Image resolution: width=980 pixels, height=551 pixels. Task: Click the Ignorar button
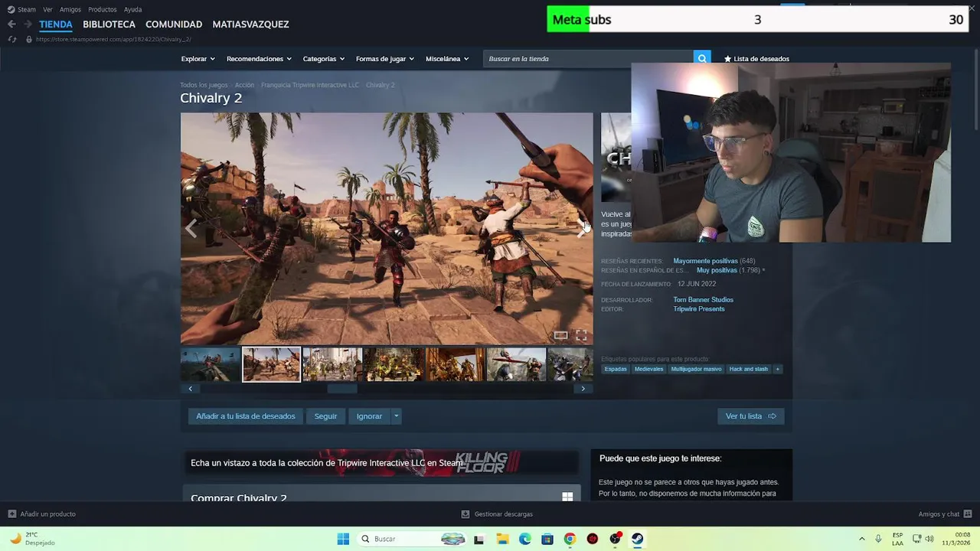[369, 416]
